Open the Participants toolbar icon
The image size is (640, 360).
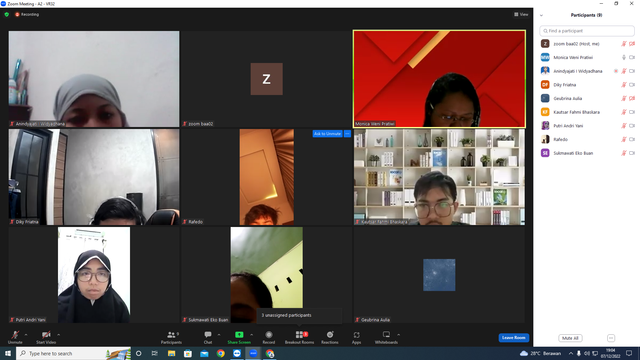171,335
